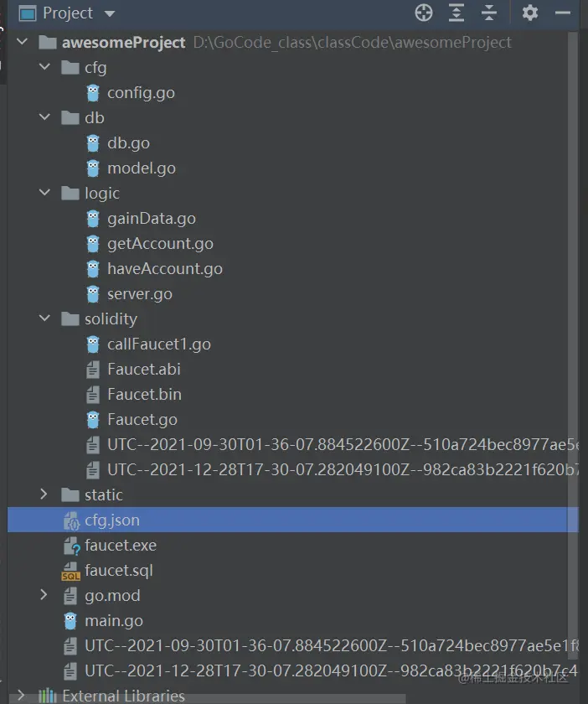This screenshot has width=588, height=704.
Task: Select the root-level 2021-12-28 UTC keystore file
Action: [x=331, y=670]
